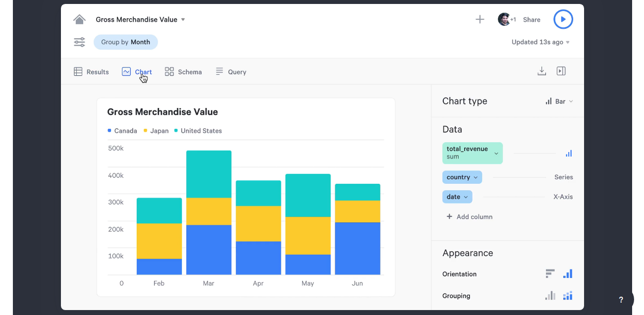Click the Group by Month pill
644x315 pixels.
pos(125,42)
